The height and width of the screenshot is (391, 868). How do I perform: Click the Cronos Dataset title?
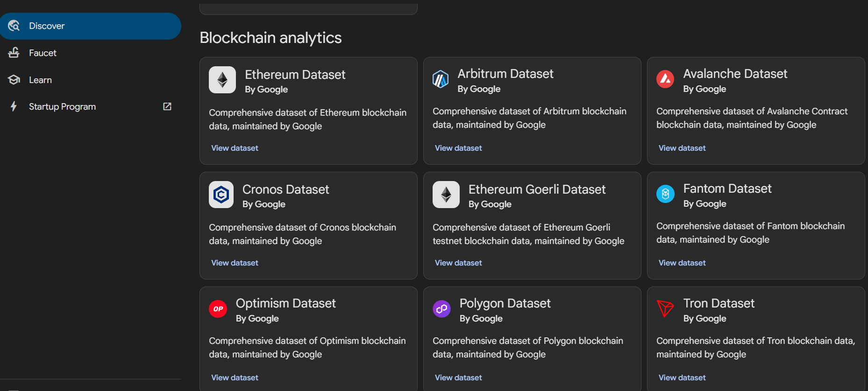pyautogui.click(x=286, y=189)
